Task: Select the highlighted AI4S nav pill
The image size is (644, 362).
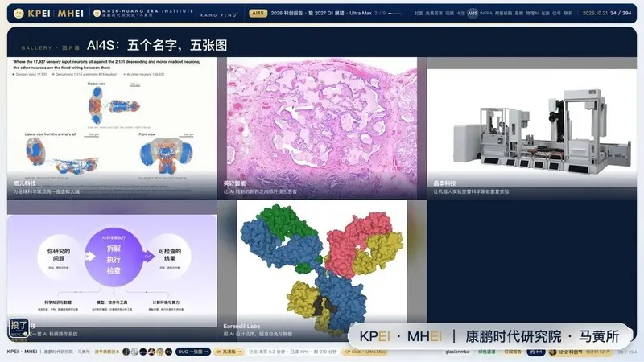Action: (x=473, y=13)
